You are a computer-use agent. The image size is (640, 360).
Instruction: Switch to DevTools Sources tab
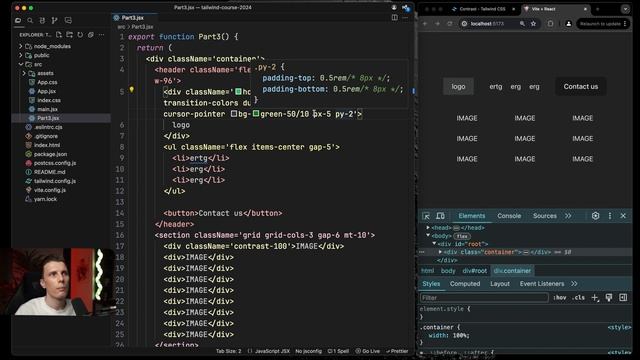tap(544, 216)
